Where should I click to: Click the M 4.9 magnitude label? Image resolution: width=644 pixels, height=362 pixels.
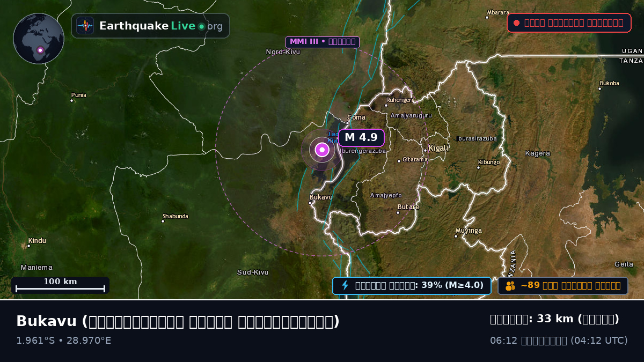[x=361, y=137]
